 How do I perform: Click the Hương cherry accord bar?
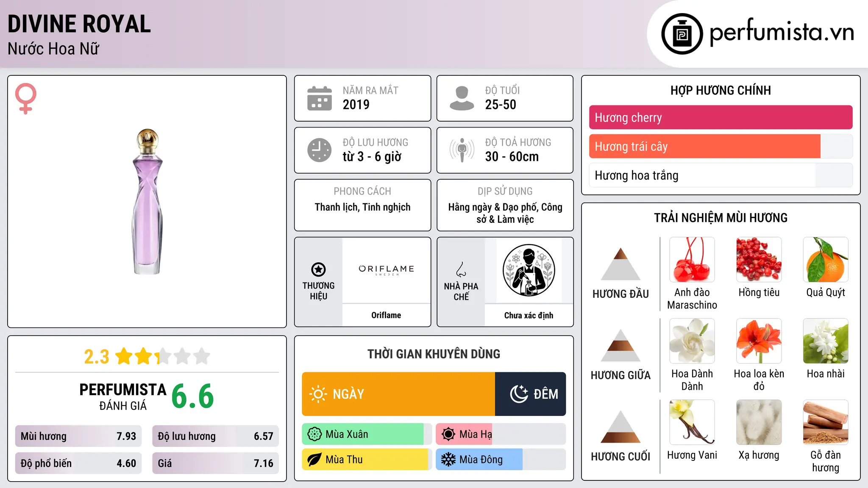(x=721, y=117)
